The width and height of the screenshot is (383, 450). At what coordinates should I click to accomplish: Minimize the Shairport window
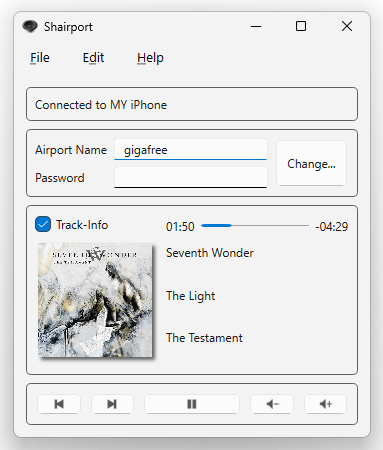pyautogui.click(x=256, y=26)
